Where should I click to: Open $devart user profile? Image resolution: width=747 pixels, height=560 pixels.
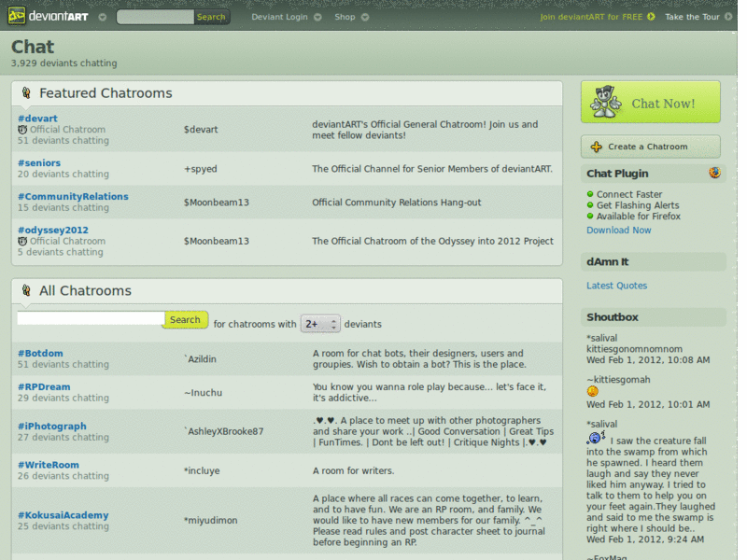(201, 130)
